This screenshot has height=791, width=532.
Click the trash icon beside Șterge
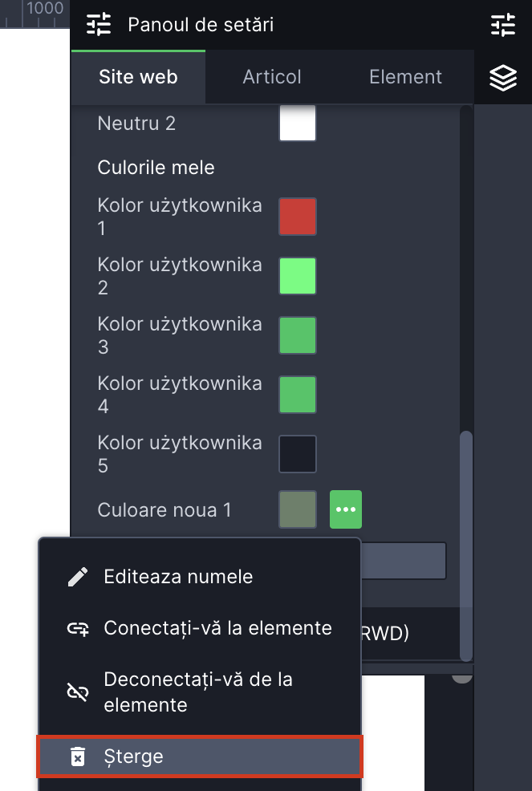tap(78, 757)
